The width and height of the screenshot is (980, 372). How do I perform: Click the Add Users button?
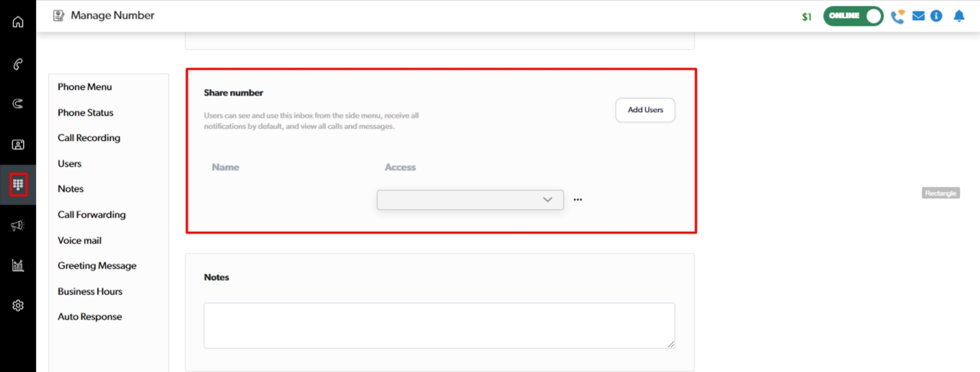pos(645,110)
